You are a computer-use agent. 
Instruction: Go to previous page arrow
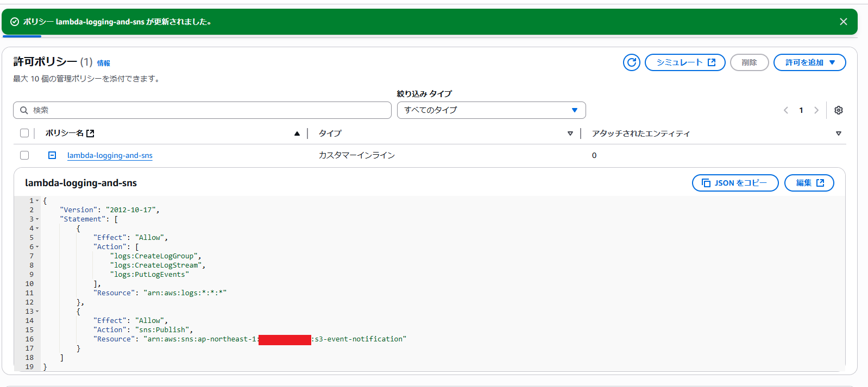click(x=785, y=110)
